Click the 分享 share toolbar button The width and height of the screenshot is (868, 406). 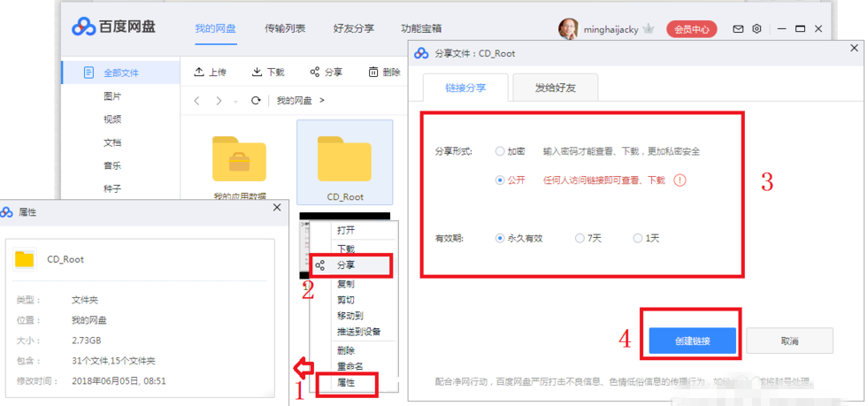point(326,72)
